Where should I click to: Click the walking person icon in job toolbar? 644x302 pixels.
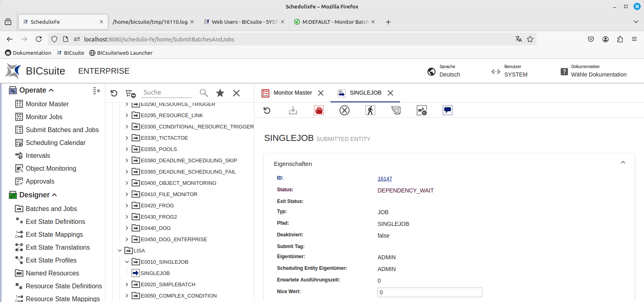pyautogui.click(x=370, y=110)
